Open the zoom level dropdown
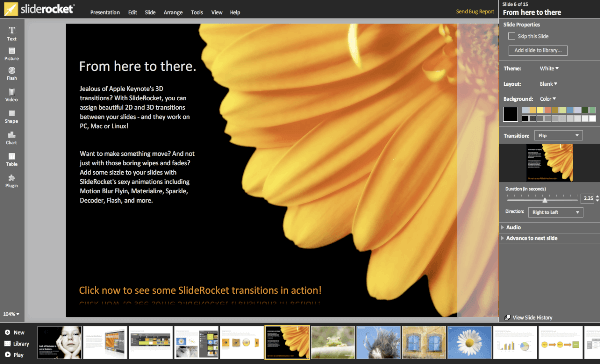Screen dimensions: 600x364 [x=11, y=314]
